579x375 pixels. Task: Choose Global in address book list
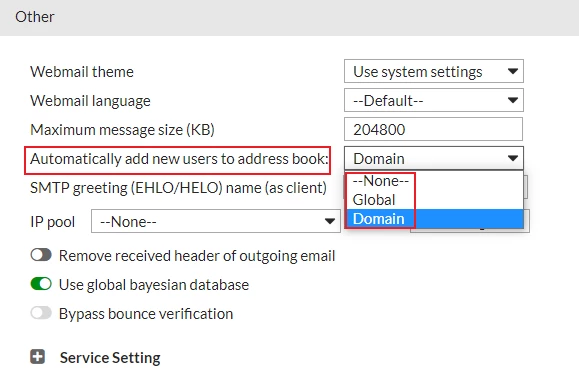pos(434,200)
